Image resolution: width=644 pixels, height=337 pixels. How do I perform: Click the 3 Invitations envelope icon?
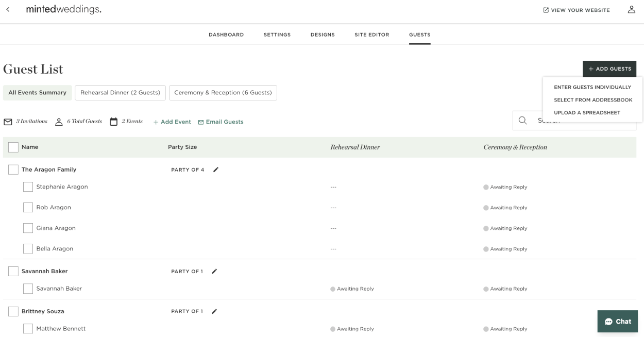[8, 122]
